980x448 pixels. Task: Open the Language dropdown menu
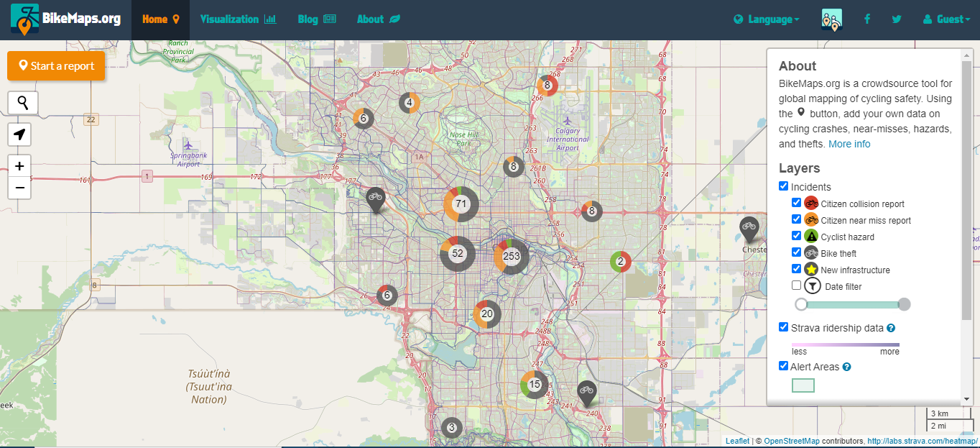pyautogui.click(x=766, y=19)
